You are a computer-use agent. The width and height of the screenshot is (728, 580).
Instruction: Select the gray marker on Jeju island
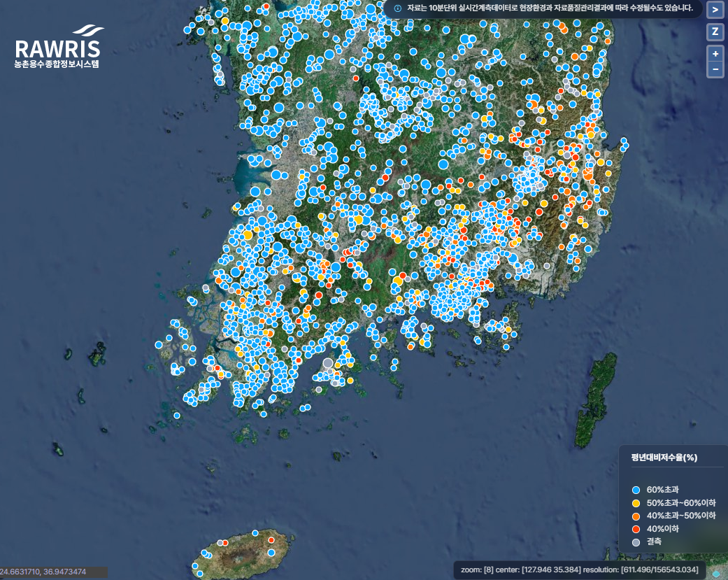click(220, 543)
